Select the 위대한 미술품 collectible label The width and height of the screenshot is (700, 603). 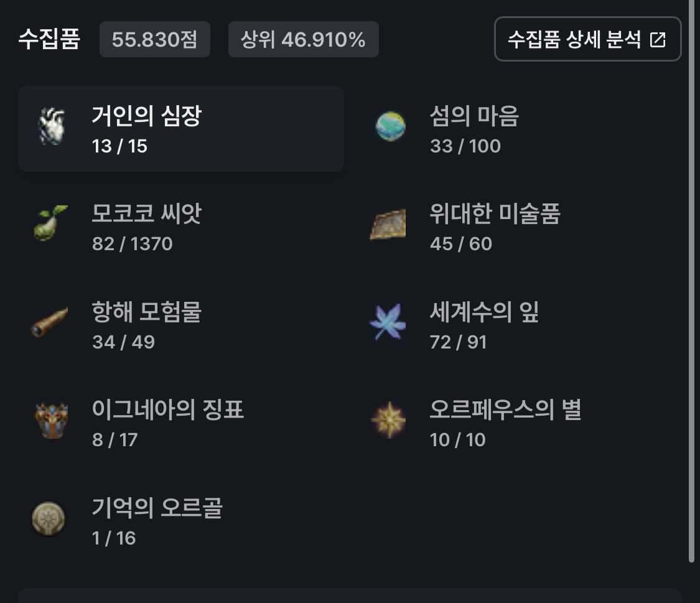[495, 214]
